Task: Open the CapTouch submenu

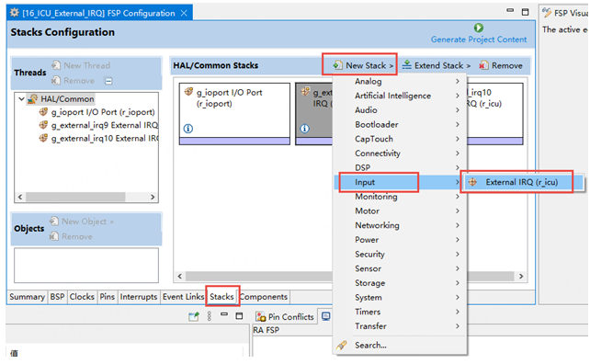Action: [400, 139]
